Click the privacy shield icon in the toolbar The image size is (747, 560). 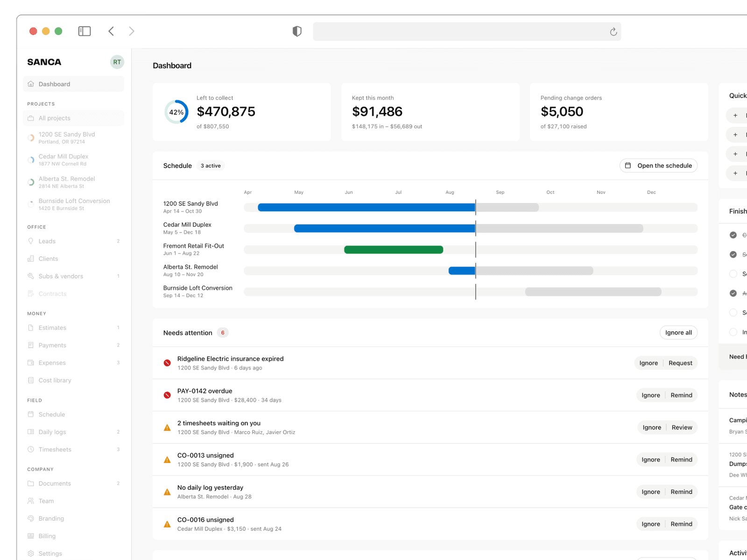click(297, 31)
